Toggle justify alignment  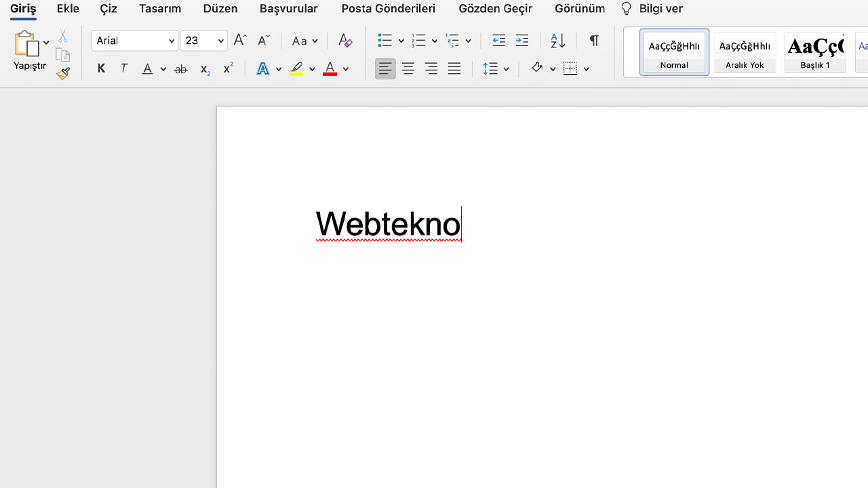(x=454, y=68)
